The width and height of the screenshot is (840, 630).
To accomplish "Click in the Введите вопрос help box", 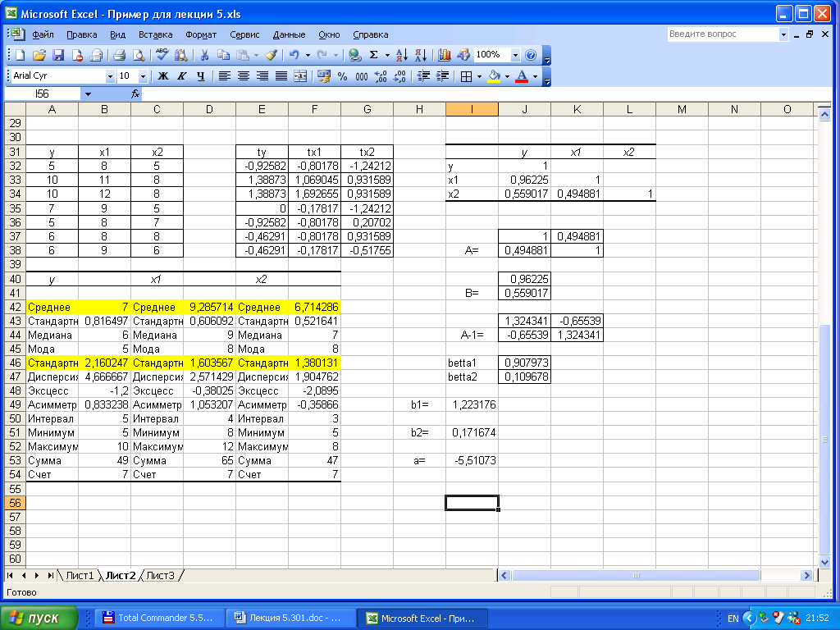I will click(722, 34).
